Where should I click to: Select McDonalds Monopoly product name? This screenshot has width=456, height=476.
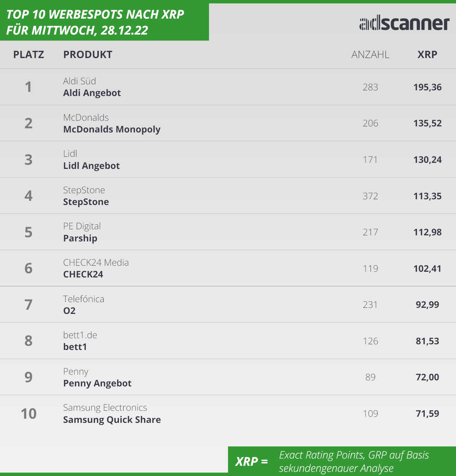[112, 129]
